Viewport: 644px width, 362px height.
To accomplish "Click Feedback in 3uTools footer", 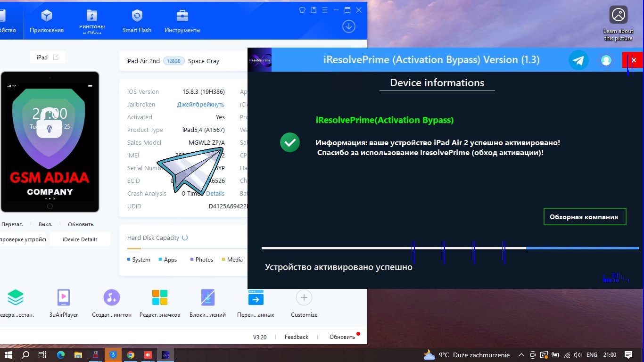I will click(297, 337).
